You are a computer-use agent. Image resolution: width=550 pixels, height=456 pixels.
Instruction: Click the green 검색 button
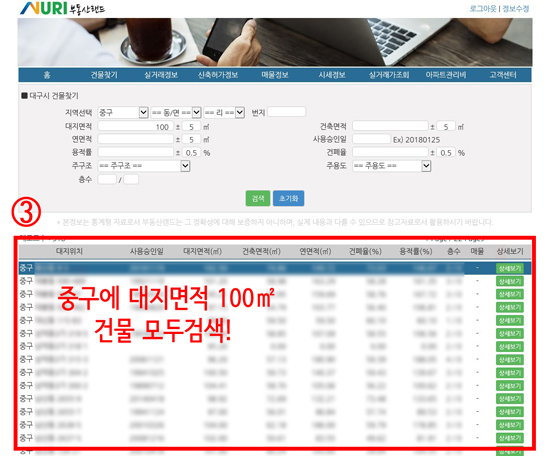coord(258,199)
